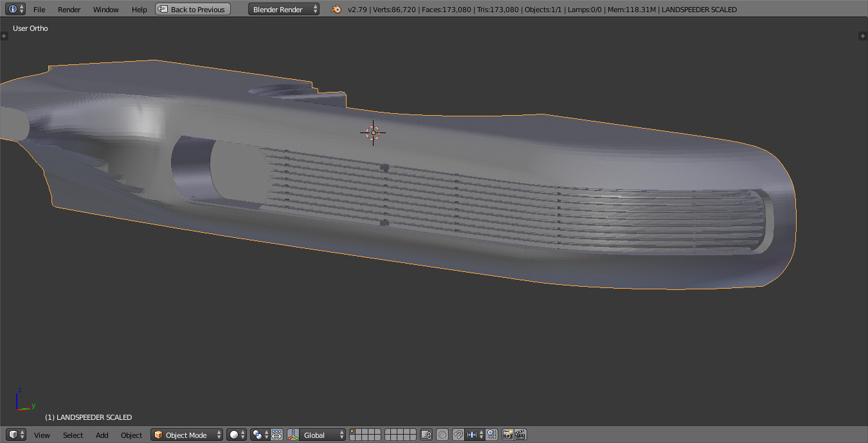Toggle lock camera and layers to scene
This screenshot has width=868, height=443.
426,435
